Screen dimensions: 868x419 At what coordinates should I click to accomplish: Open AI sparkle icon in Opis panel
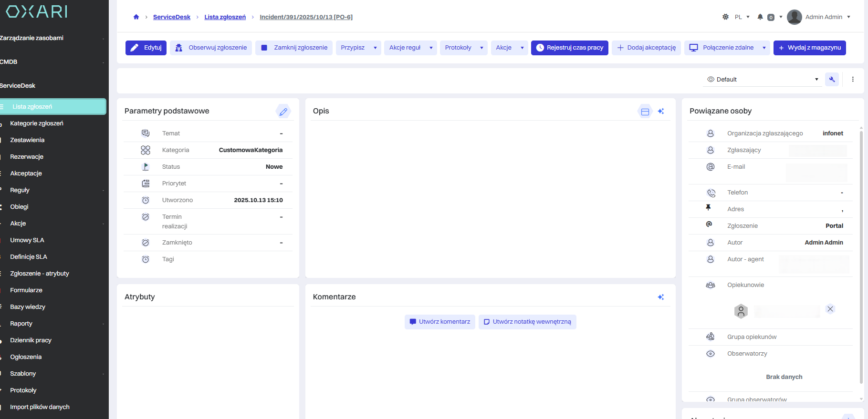pyautogui.click(x=661, y=112)
